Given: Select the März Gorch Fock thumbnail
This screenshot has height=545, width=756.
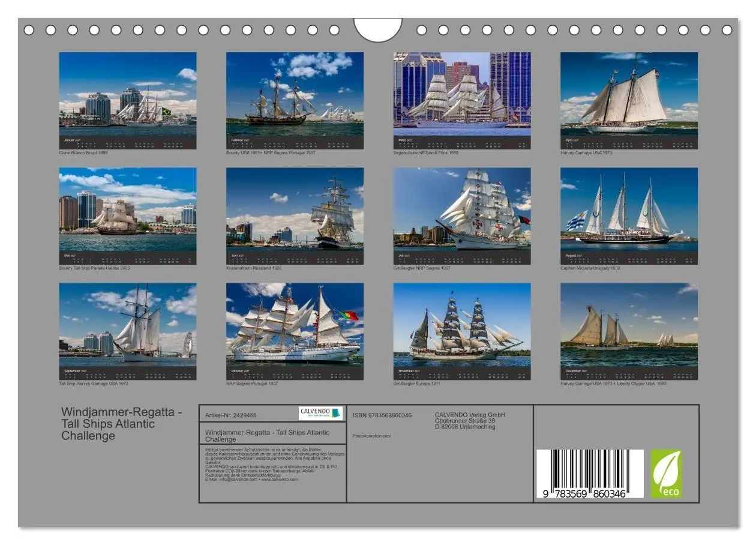Looking at the screenshot, I should click(x=462, y=100).
